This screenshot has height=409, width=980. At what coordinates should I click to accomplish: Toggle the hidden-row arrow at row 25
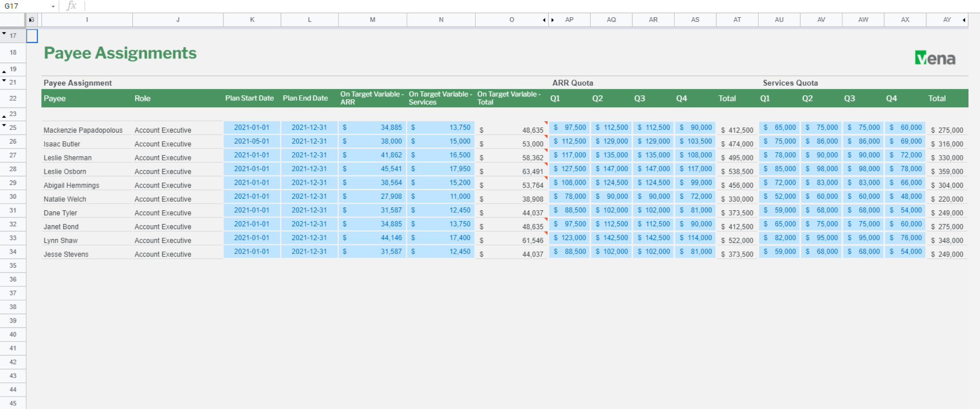click(4, 125)
